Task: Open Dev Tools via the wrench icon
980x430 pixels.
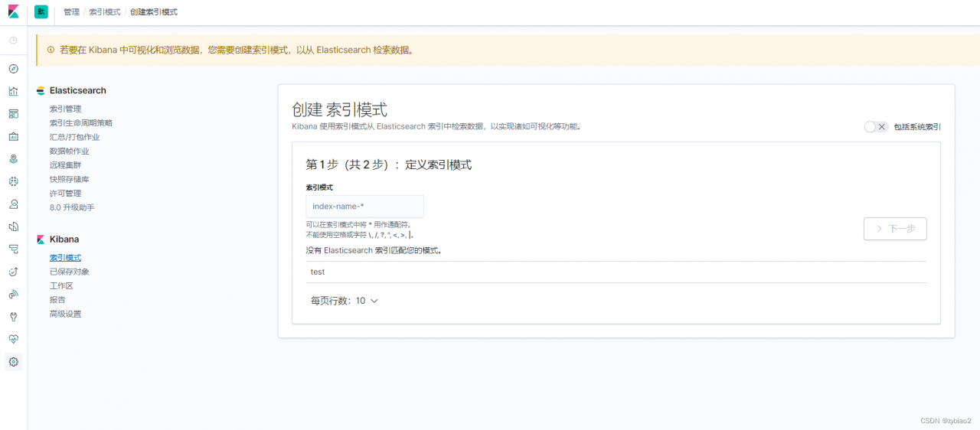Action: pos(13,317)
